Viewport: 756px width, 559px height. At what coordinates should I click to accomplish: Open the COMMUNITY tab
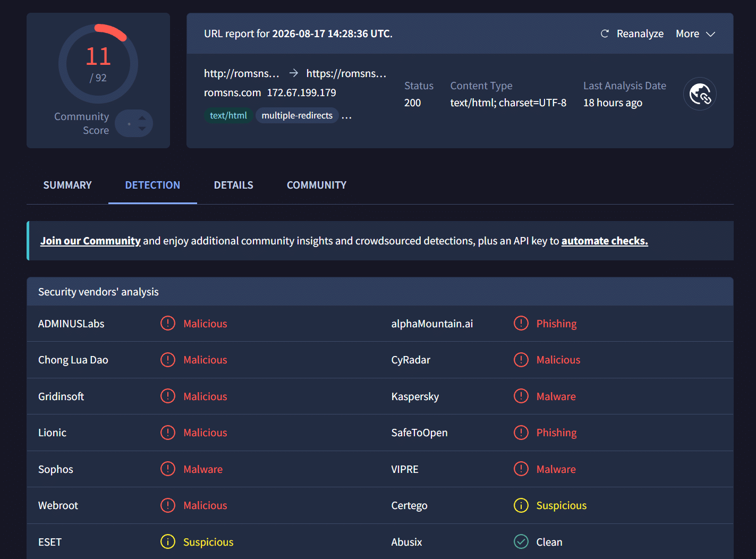pyautogui.click(x=317, y=185)
